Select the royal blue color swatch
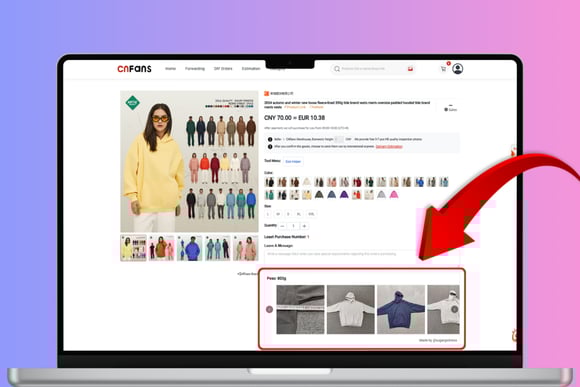The width and height of the screenshot is (580, 387). click(x=419, y=182)
